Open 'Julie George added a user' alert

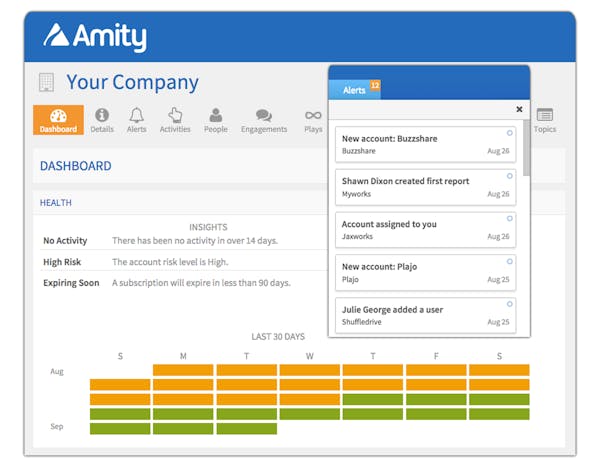click(426, 316)
